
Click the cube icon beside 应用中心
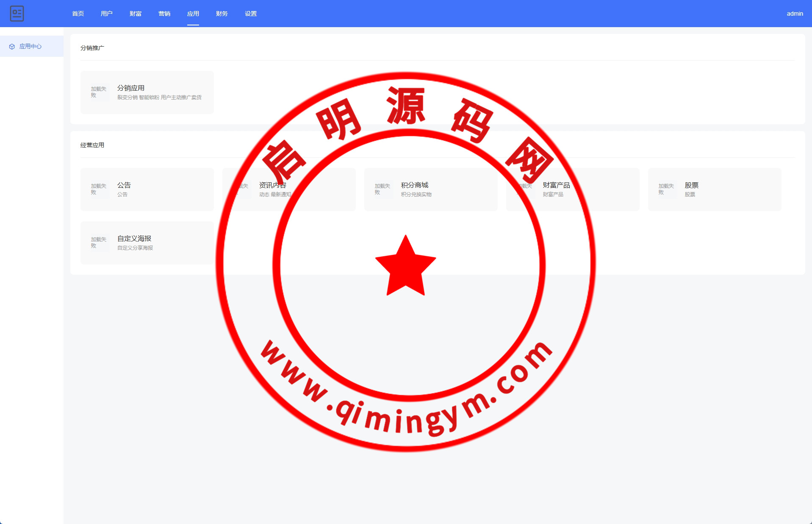point(12,47)
